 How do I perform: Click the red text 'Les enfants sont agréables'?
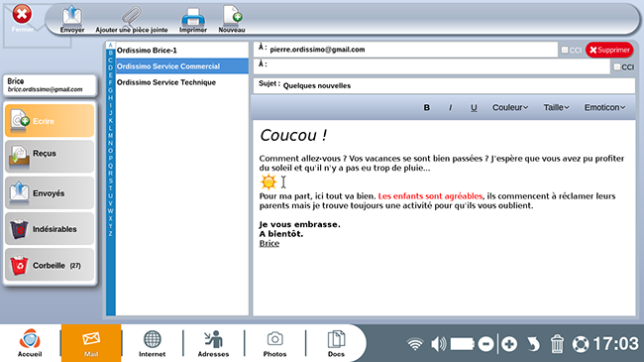tap(430, 196)
